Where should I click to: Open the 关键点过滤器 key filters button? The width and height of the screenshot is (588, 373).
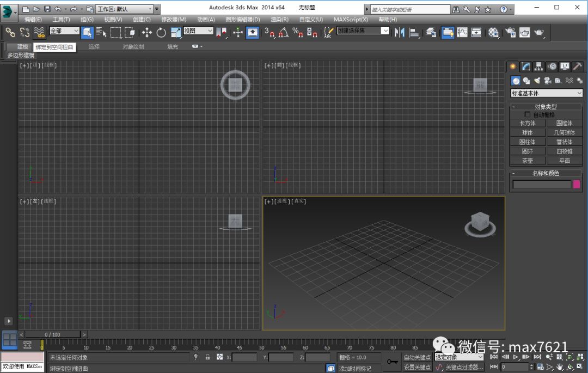(x=464, y=367)
